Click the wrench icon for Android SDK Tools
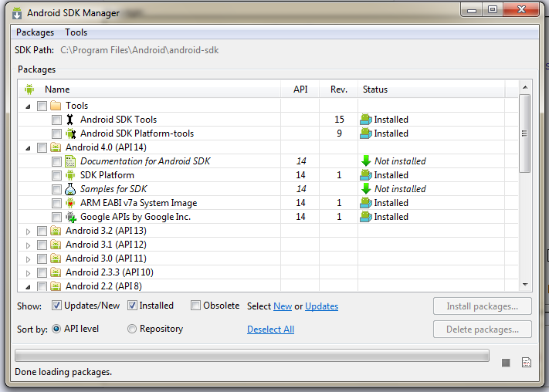 (x=70, y=120)
